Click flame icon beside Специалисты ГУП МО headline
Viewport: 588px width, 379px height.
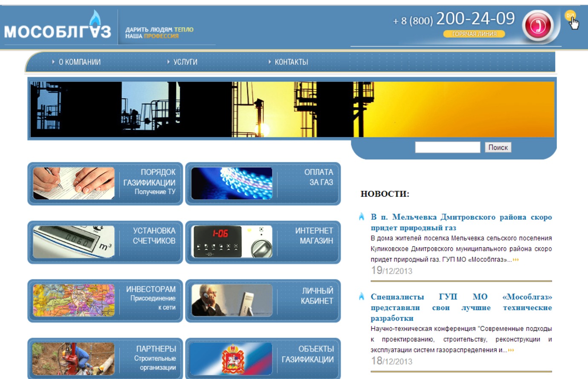[x=362, y=296]
